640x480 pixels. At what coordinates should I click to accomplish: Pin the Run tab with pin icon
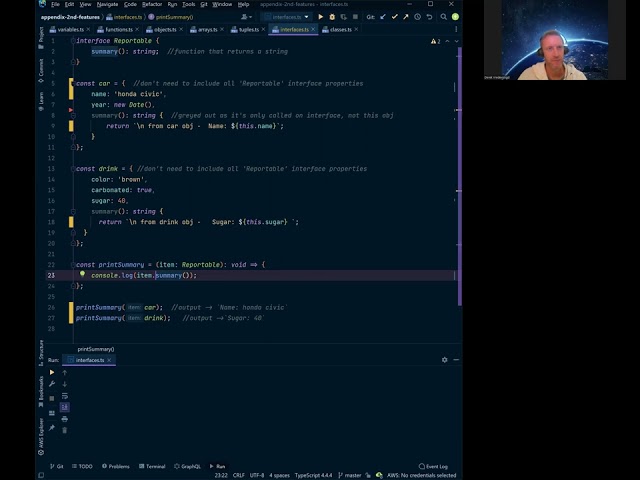click(x=52, y=428)
